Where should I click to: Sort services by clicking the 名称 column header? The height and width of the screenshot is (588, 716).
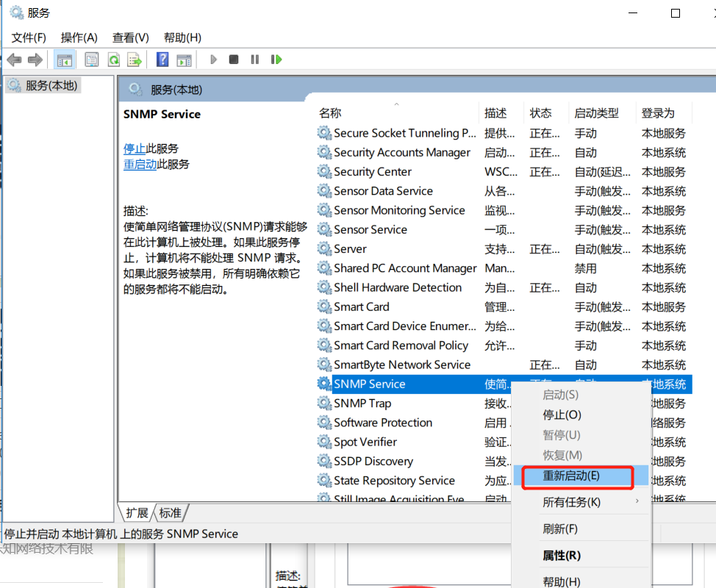330,112
